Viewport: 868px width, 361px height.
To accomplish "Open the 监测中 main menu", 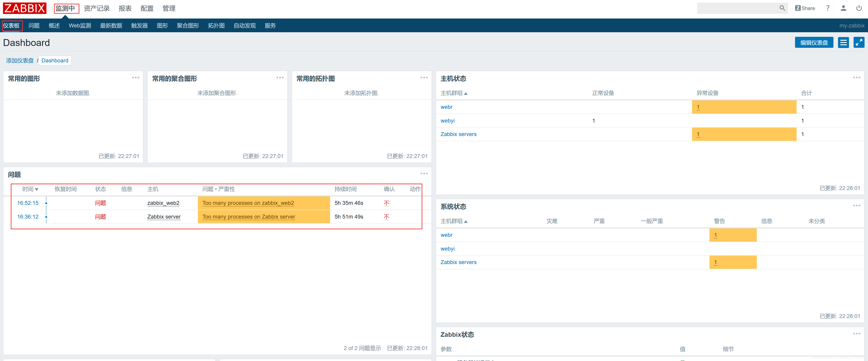I will 66,8.
